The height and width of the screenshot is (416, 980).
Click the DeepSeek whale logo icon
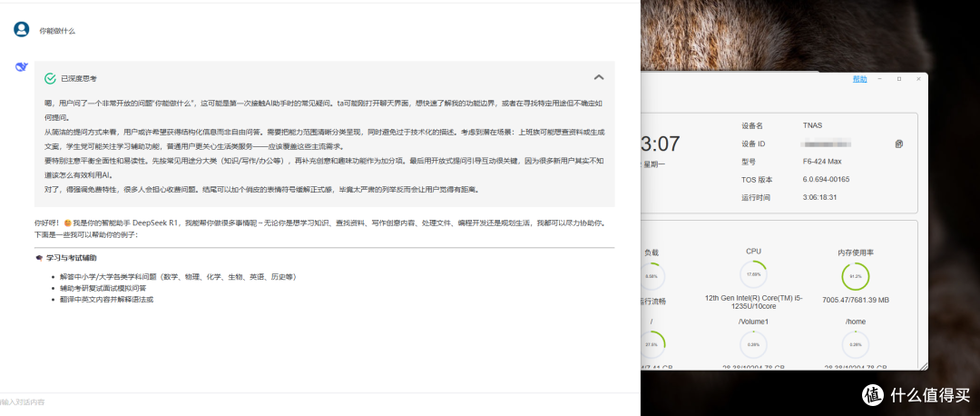22,67
